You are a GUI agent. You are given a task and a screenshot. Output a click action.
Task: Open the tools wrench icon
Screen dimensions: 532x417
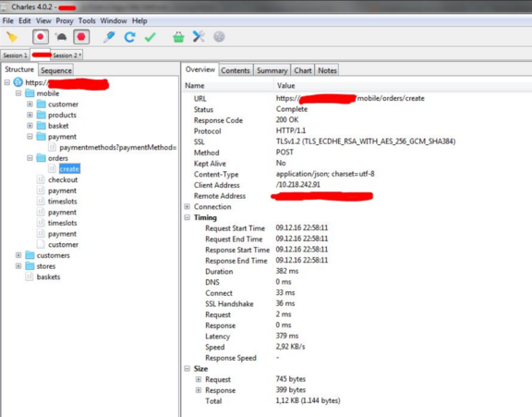coord(199,37)
